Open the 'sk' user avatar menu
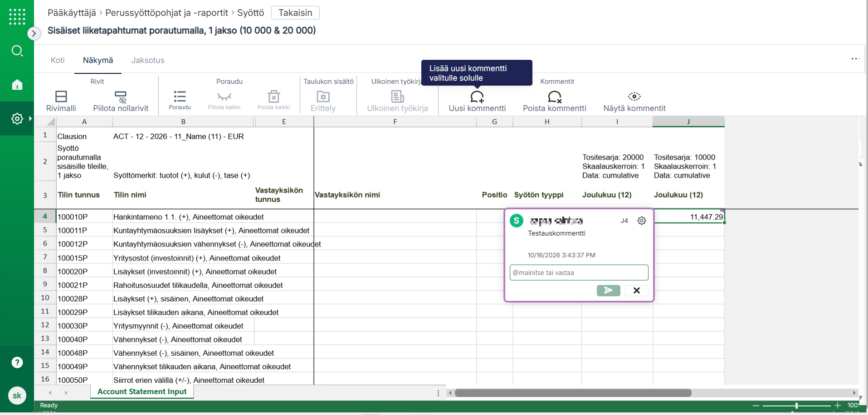Viewport: 868px width, 415px height. pos(17,396)
